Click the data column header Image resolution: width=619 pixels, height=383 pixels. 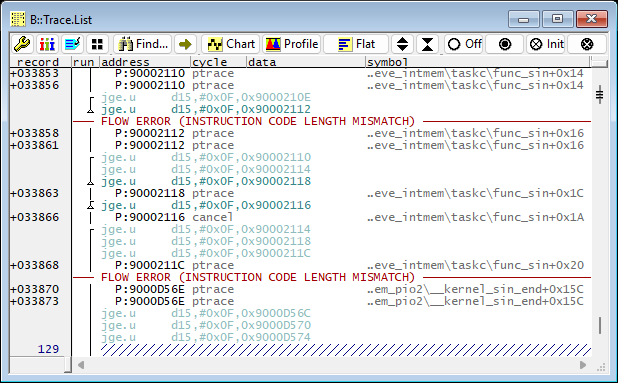tap(306, 62)
